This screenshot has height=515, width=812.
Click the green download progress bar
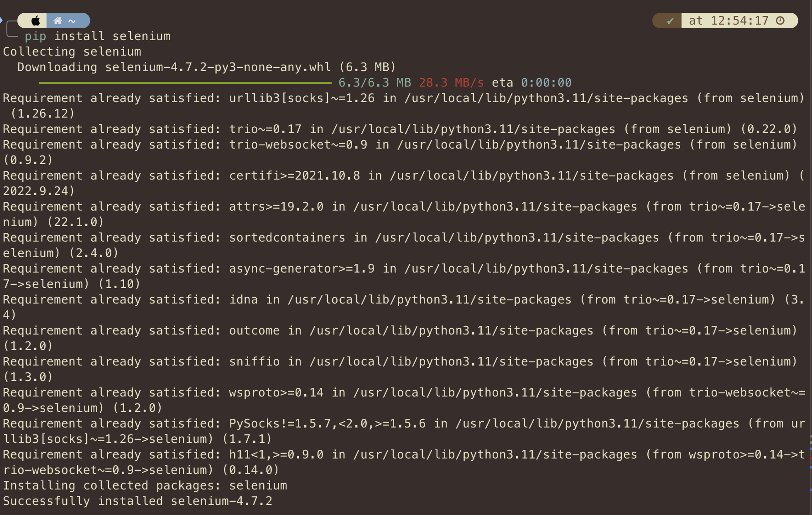(185, 82)
